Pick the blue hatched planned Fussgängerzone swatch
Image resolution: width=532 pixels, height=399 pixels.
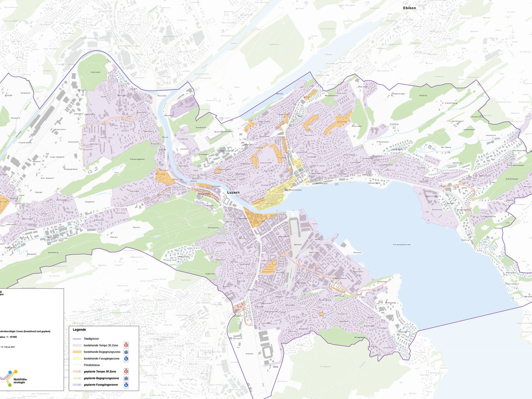(x=76, y=385)
